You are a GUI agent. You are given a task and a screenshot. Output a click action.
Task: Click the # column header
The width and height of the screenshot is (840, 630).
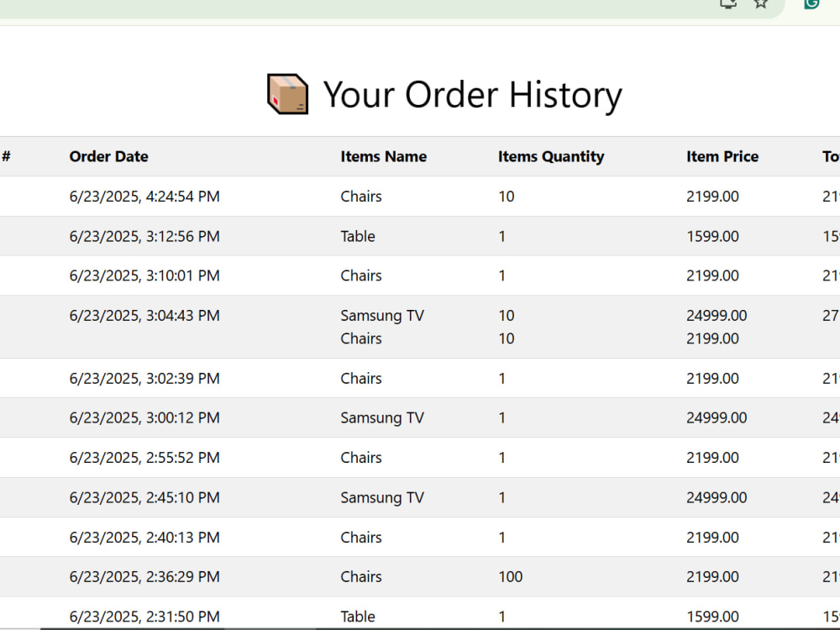tap(7, 156)
